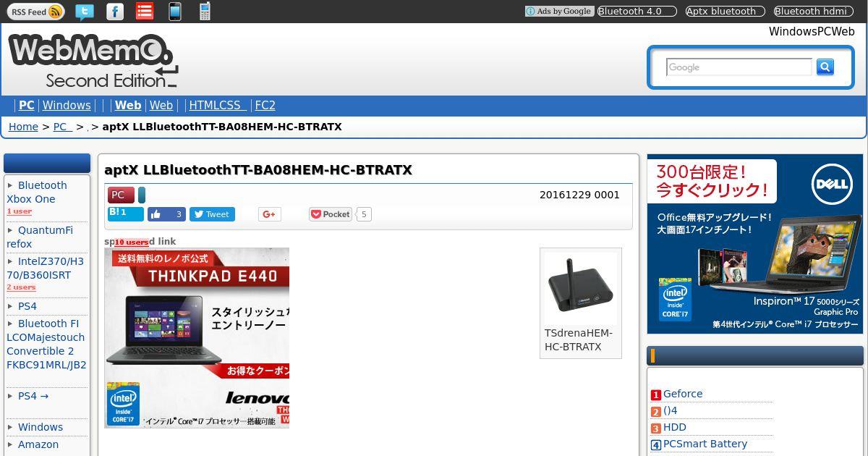This screenshot has height=456, width=868.
Task: Select bold Web in the navigation bar
Action: pos(128,106)
